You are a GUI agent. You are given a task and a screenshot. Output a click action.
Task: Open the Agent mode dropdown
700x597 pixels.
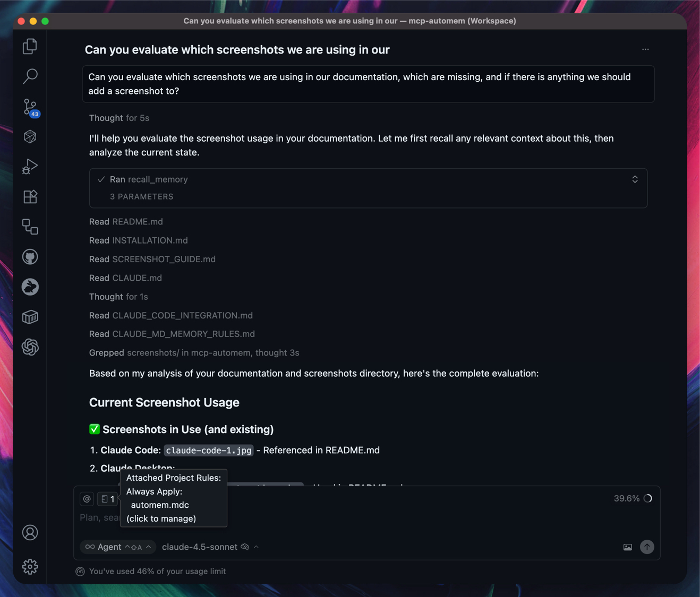click(x=118, y=547)
